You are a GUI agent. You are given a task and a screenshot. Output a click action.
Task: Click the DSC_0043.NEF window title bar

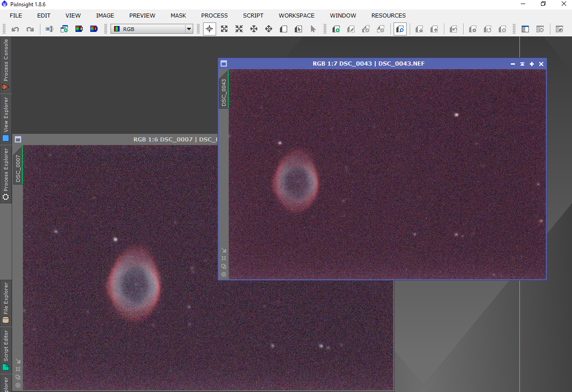(x=368, y=64)
